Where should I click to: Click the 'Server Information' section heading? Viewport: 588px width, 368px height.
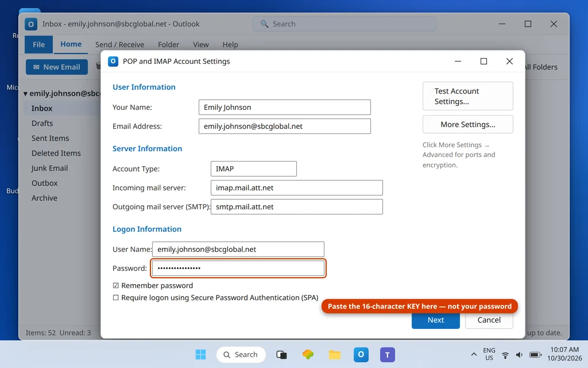(x=148, y=149)
